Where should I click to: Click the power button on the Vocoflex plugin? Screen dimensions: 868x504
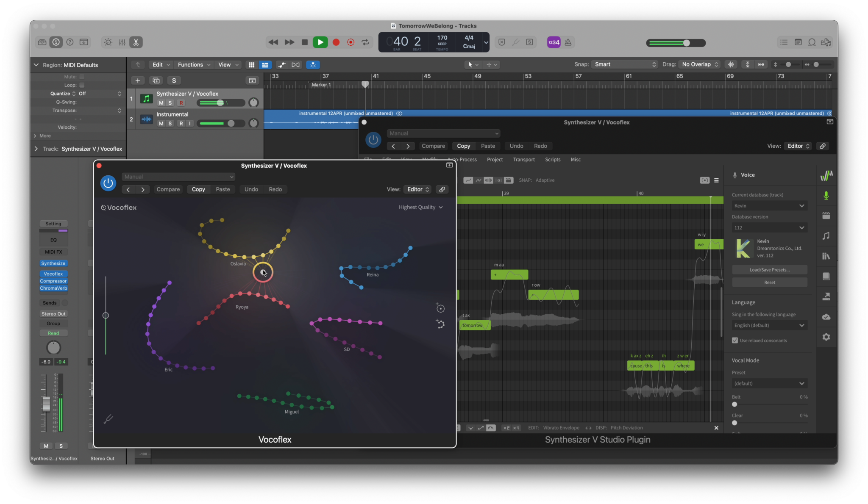108,183
